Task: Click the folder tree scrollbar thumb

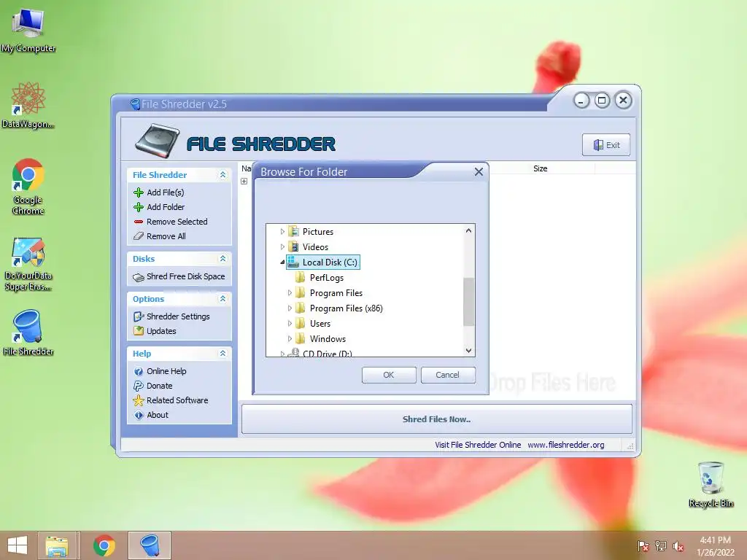Action: (x=469, y=303)
